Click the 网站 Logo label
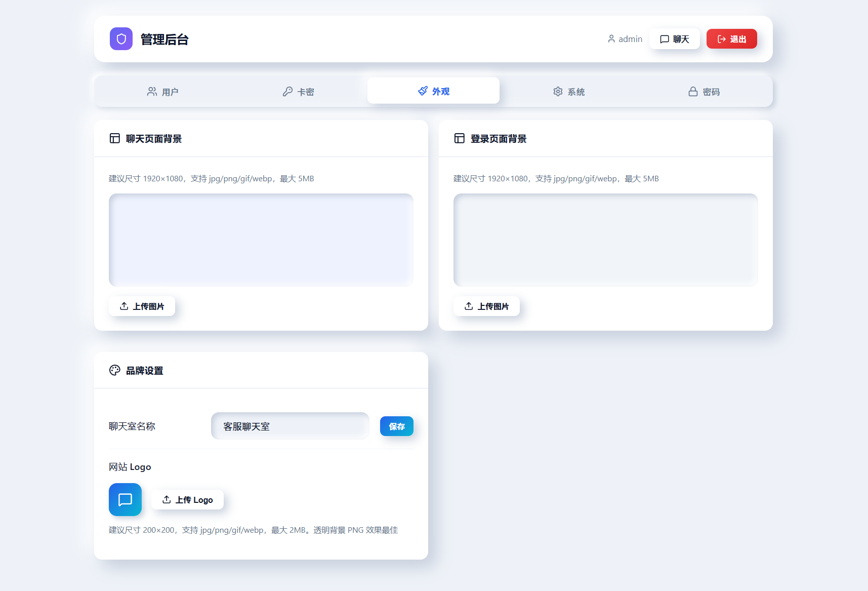Image resolution: width=868 pixels, height=591 pixels. [x=130, y=467]
